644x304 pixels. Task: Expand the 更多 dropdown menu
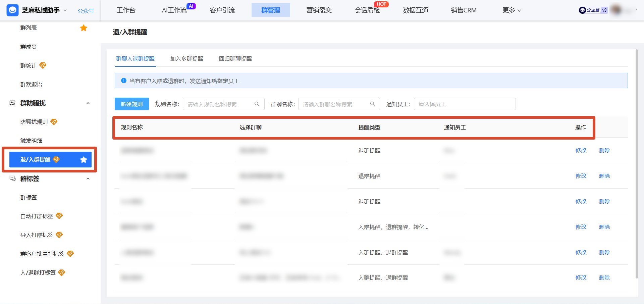tap(512, 10)
